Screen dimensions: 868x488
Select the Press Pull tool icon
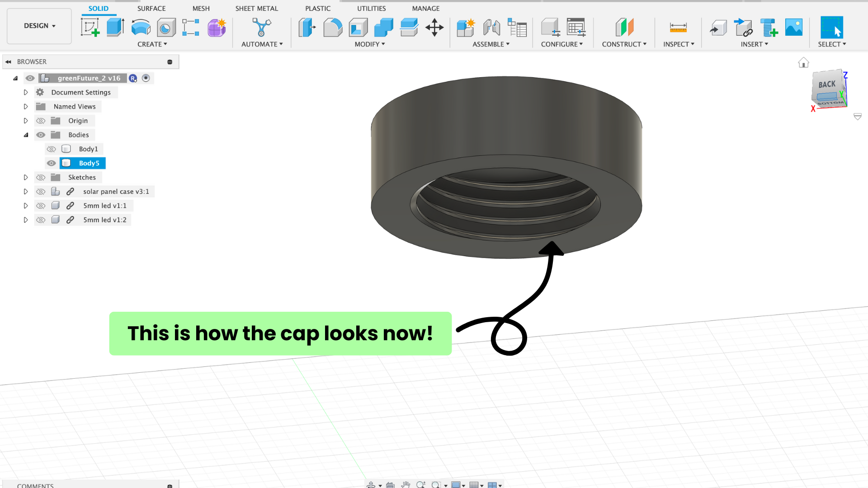307,28
